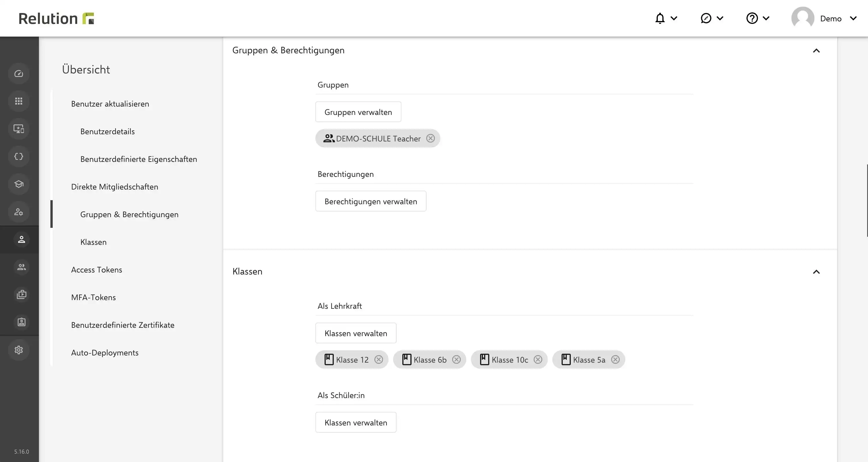Open the user settings icon in sidebar
The image size is (868, 462).
[x=19, y=212]
